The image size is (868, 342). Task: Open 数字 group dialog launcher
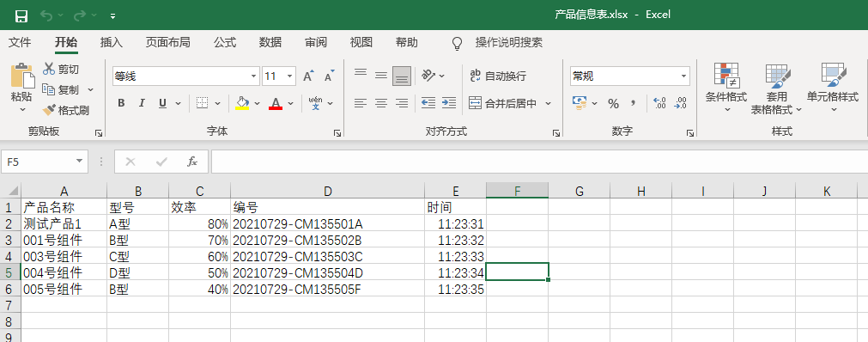click(689, 133)
